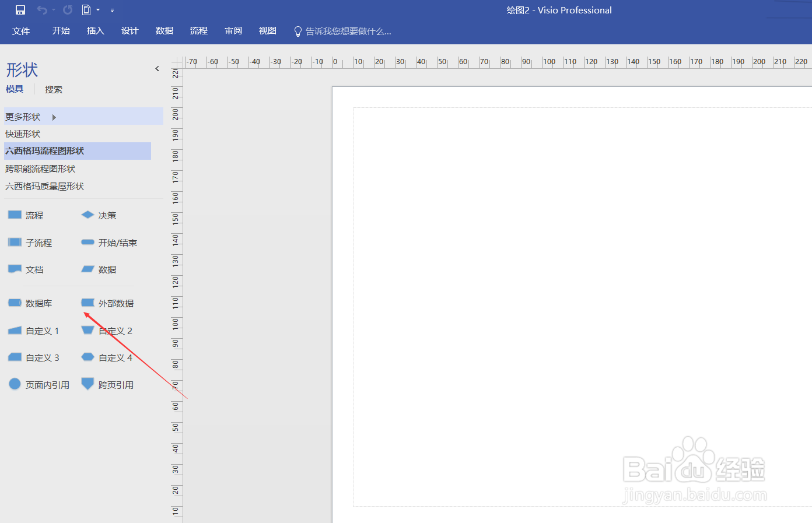Select the 自定义 1 shape icon
The image size is (812, 523).
point(15,331)
